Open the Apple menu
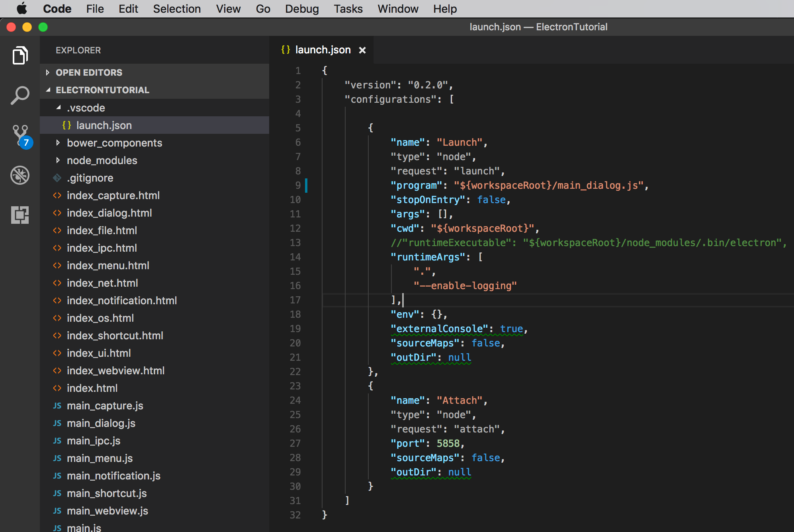The height and width of the screenshot is (532, 794). coord(22,9)
